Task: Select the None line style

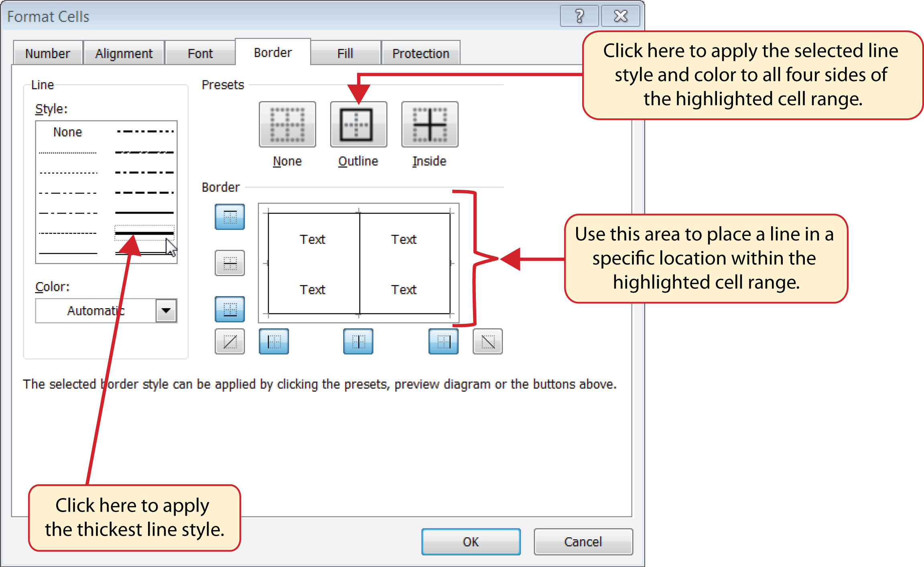Action: (x=68, y=132)
